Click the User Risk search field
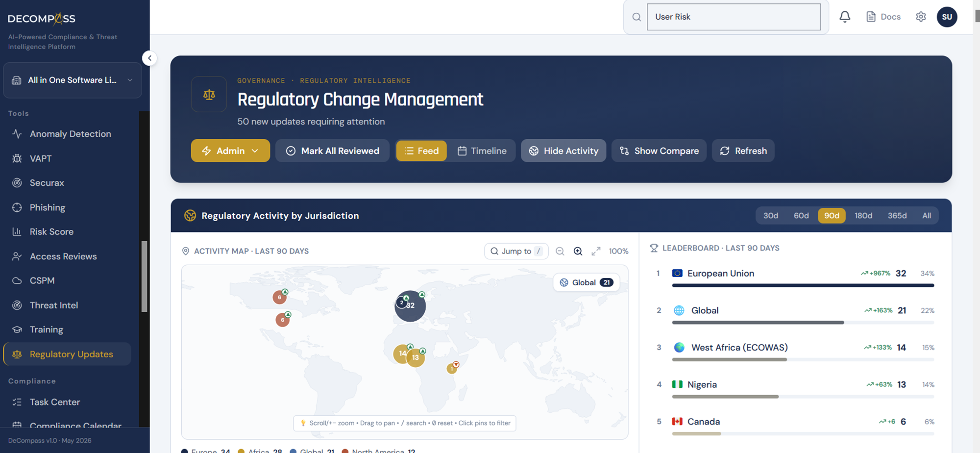 click(734, 17)
